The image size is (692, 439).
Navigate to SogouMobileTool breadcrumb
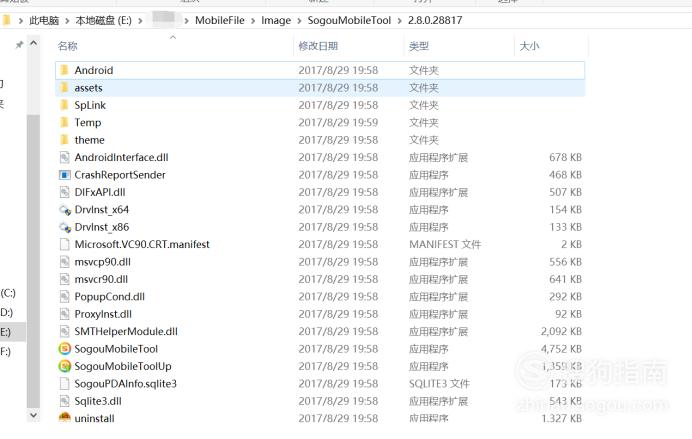[x=349, y=20]
